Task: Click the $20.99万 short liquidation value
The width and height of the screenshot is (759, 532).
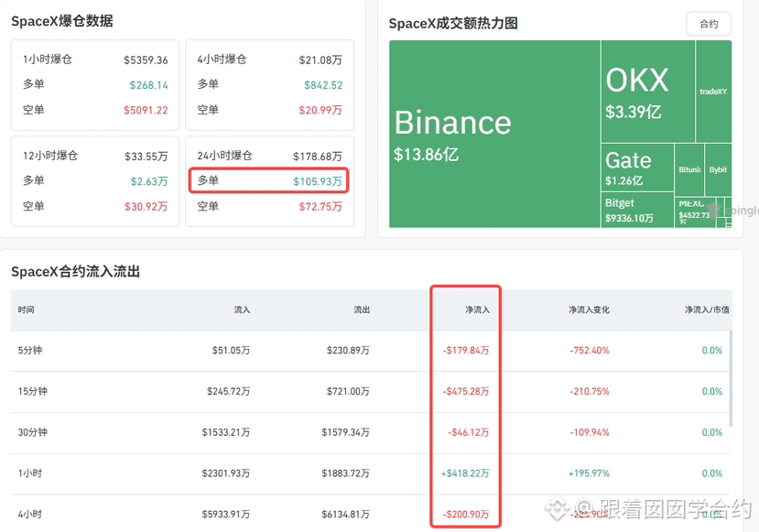Action: [320, 111]
